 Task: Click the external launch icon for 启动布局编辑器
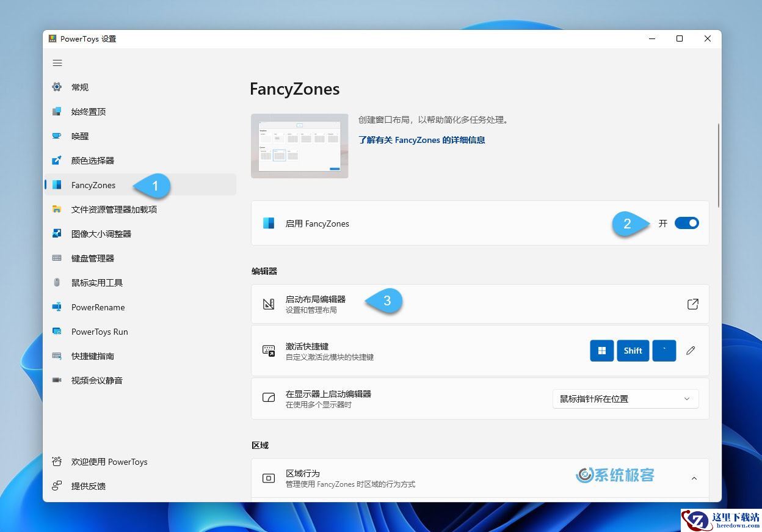(693, 304)
